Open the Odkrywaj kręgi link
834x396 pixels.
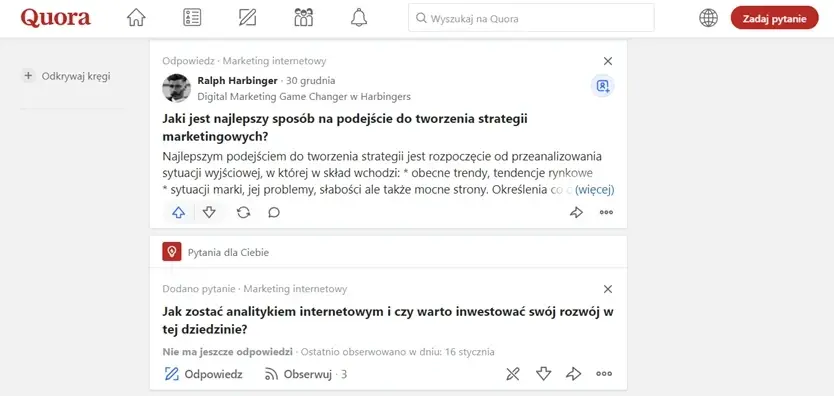pos(76,76)
